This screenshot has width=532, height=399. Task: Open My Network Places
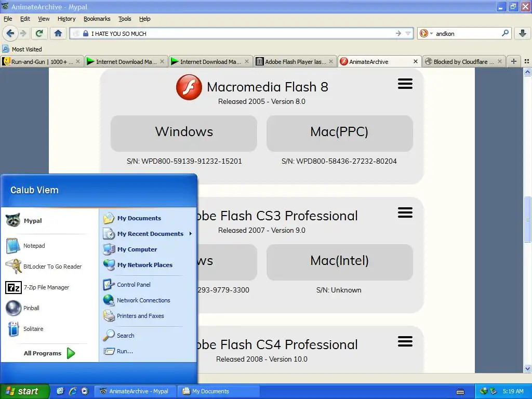[x=148, y=265]
